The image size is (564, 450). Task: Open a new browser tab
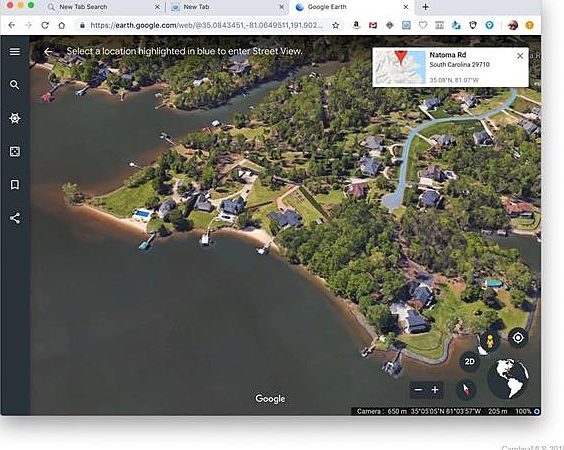(x=425, y=7)
